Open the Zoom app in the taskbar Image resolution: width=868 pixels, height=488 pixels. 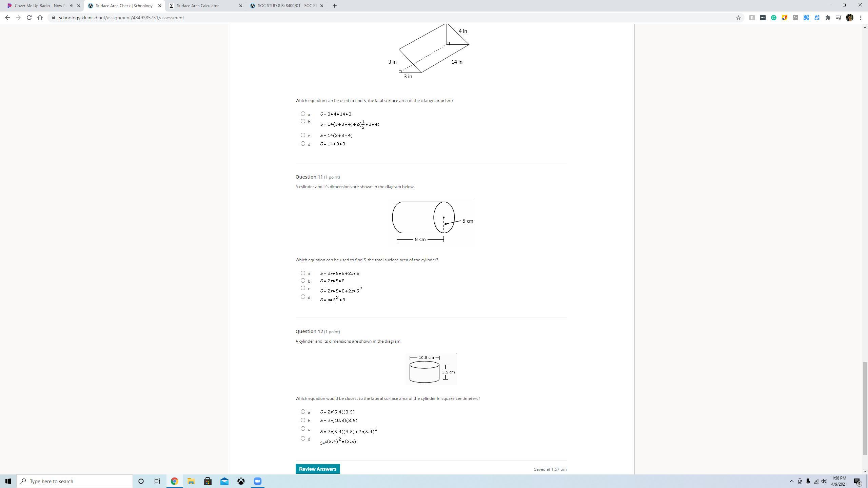point(258,481)
